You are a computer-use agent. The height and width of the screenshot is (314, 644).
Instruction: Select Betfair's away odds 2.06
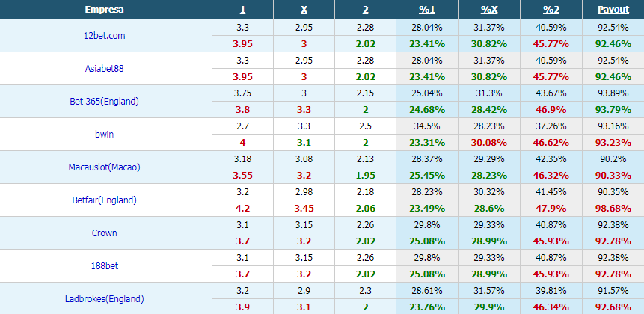(x=365, y=208)
